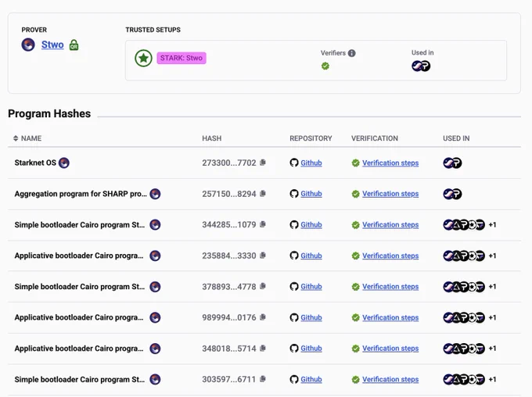Copy the hash 257150...8294
This screenshot has height=397, width=532.
point(263,194)
